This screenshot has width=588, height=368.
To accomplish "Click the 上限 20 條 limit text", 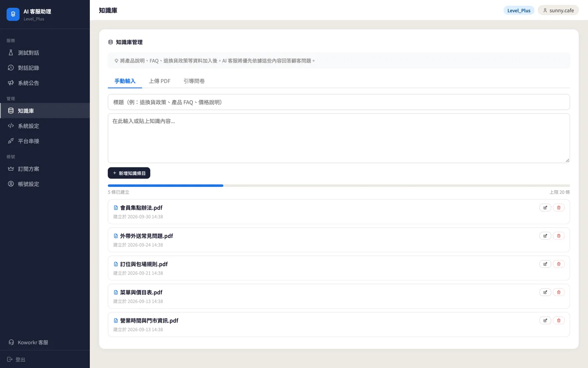I will coord(559,192).
